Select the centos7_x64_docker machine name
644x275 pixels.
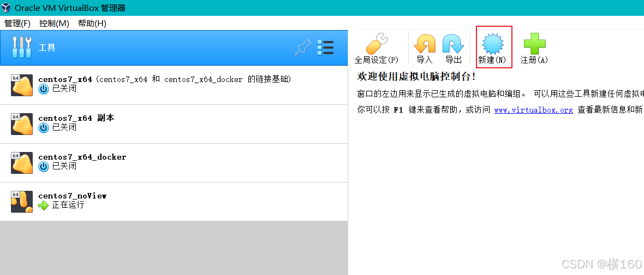click(x=82, y=157)
